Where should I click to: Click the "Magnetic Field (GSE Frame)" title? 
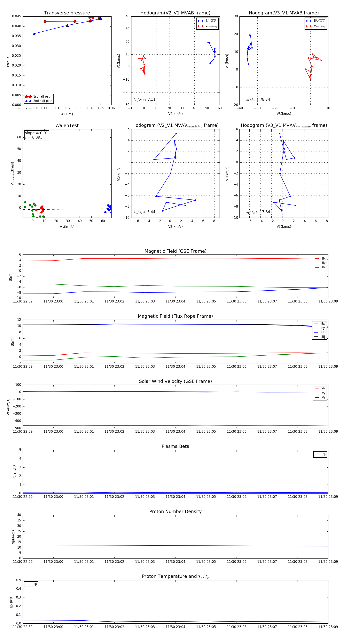coord(175,251)
